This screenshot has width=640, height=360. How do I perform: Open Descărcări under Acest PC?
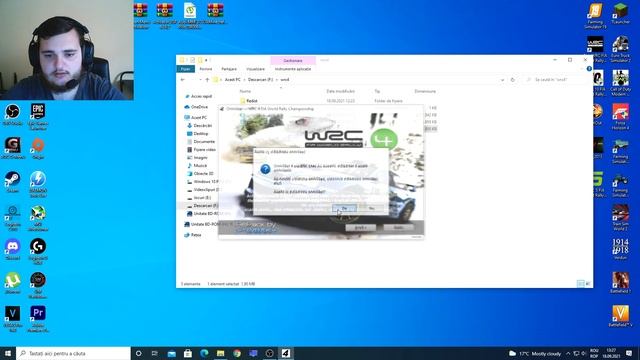(200, 126)
